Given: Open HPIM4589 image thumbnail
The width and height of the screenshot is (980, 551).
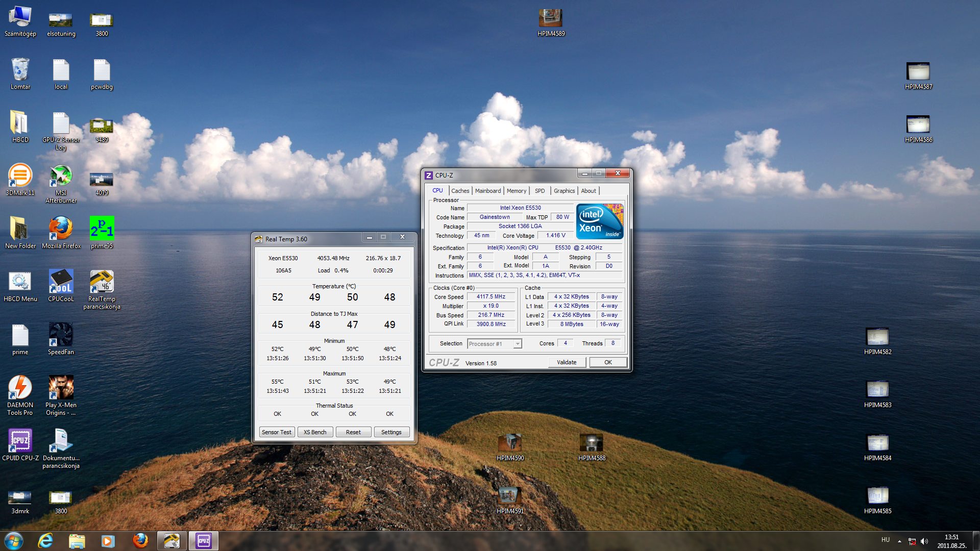Looking at the screenshot, I should [551, 21].
